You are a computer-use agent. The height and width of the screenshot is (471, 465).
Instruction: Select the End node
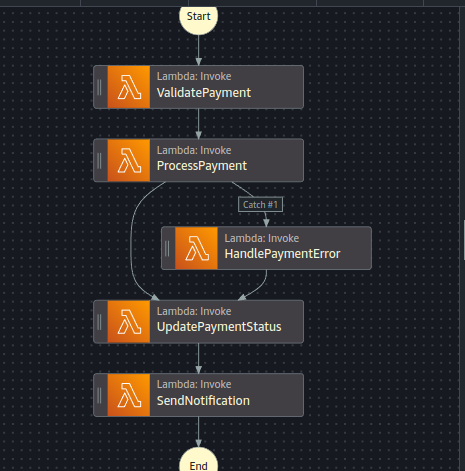click(199, 461)
